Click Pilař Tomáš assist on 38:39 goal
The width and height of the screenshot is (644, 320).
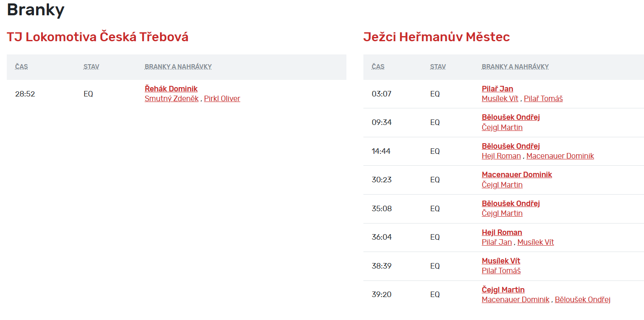click(501, 271)
